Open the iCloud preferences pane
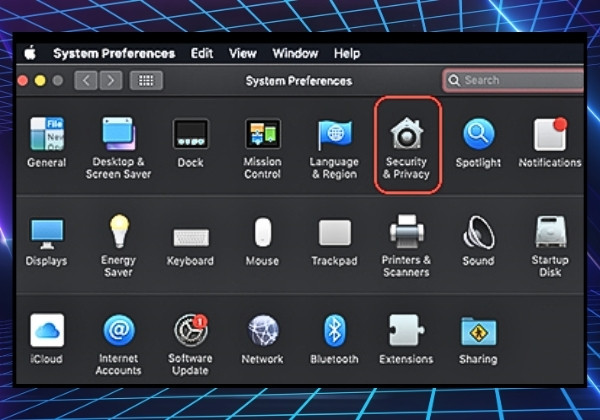Image resolution: width=600 pixels, height=420 pixels. coord(47,339)
